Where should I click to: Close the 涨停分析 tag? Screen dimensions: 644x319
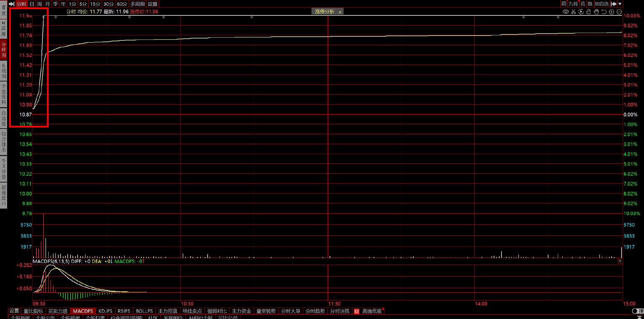click(x=340, y=12)
